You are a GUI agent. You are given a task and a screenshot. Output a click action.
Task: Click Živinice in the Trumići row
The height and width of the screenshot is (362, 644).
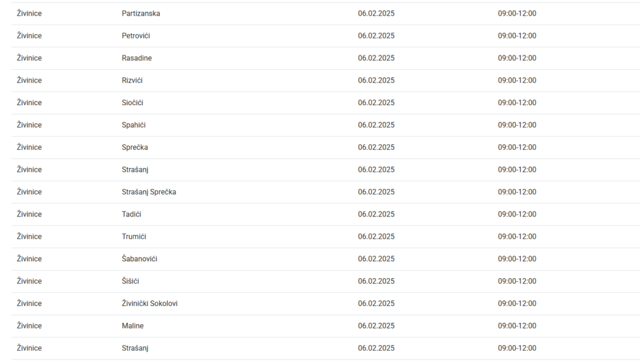pos(30,237)
